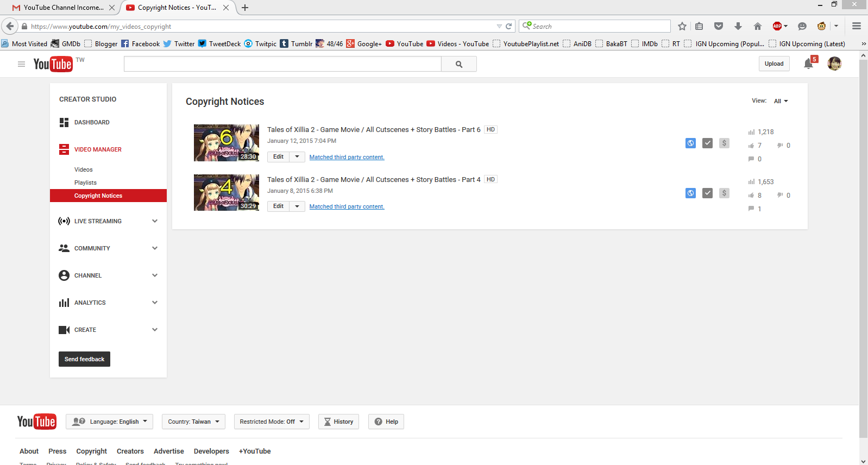
Task: Open the Adblock Plus toolbar icon
Action: pyautogui.click(x=777, y=26)
